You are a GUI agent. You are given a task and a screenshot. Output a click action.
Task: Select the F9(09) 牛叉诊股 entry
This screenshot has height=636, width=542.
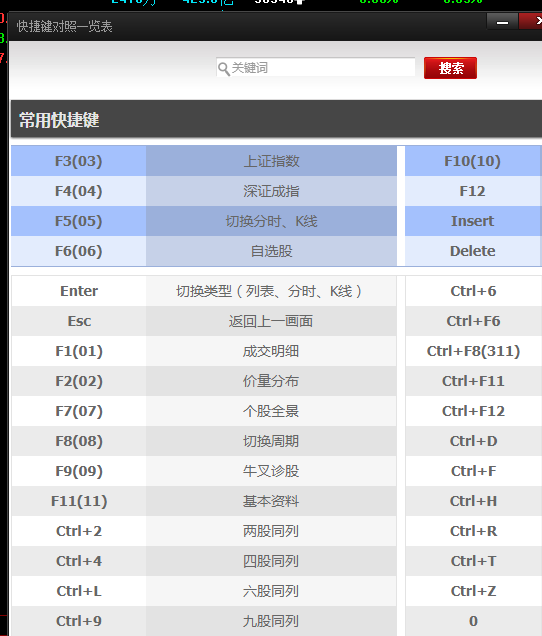point(204,471)
